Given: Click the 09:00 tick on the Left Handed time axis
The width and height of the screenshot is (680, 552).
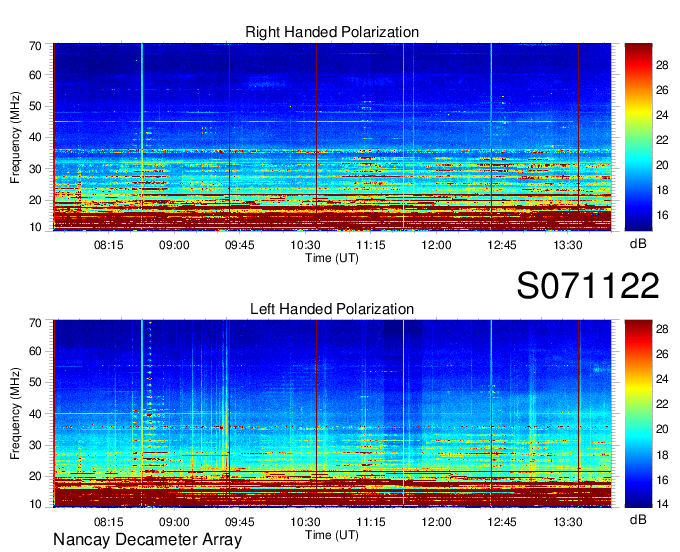Looking at the screenshot, I should coord(174,522).
